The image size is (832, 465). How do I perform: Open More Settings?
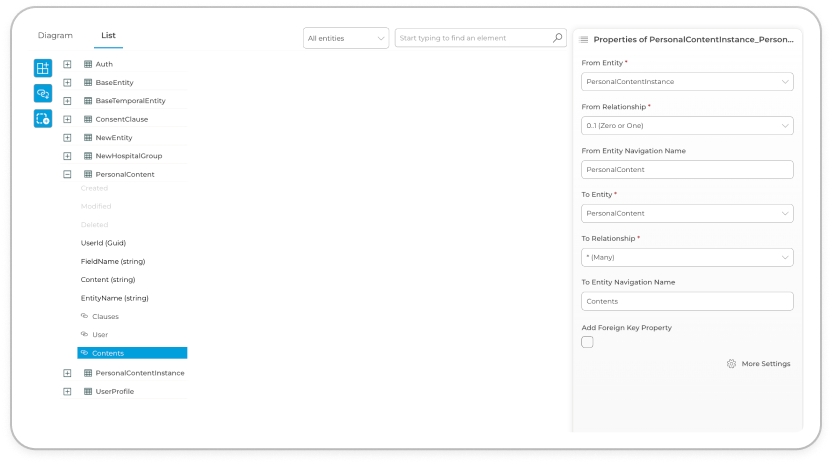(759, 364)
